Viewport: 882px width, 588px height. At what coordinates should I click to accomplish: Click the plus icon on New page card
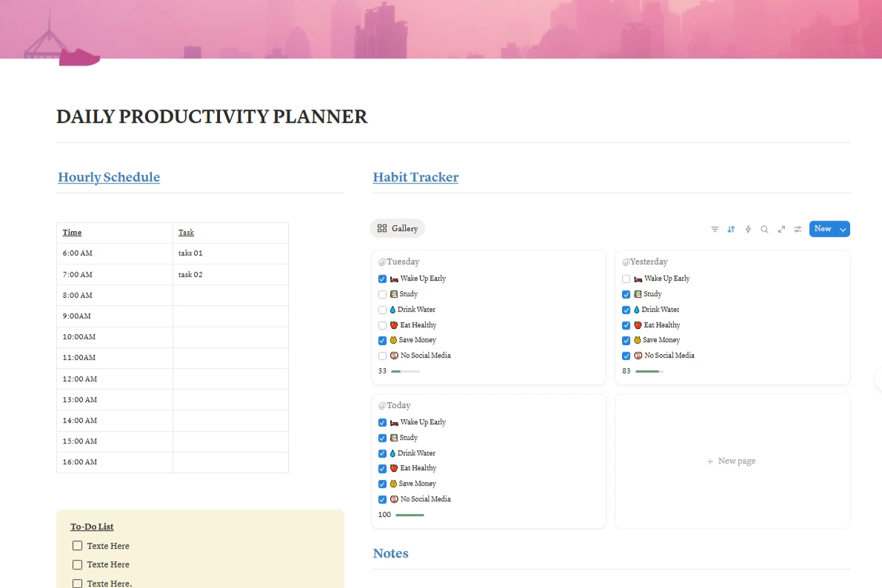710,461
